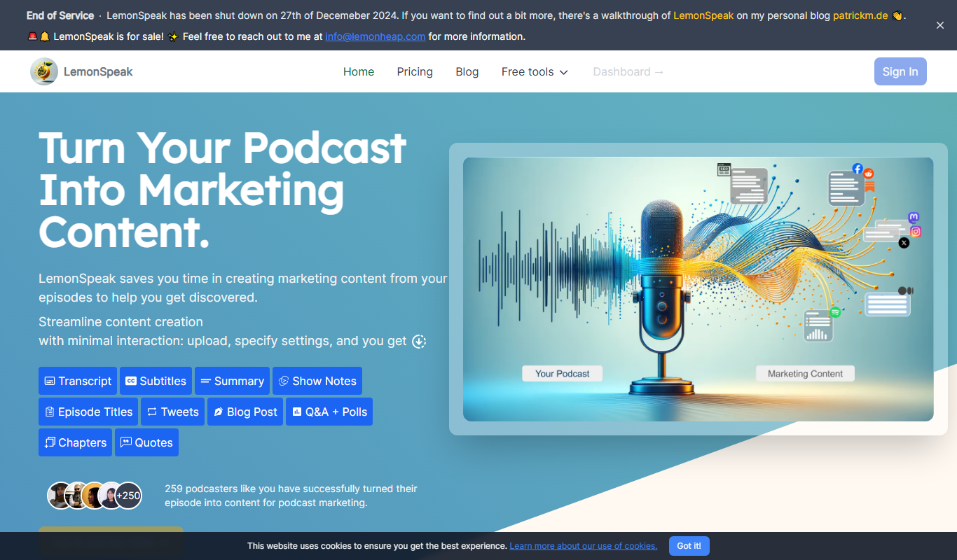This screenshot has width=957, height=560.
Task: Click the first podcaster avatar
Action: (x=60, y=496)
